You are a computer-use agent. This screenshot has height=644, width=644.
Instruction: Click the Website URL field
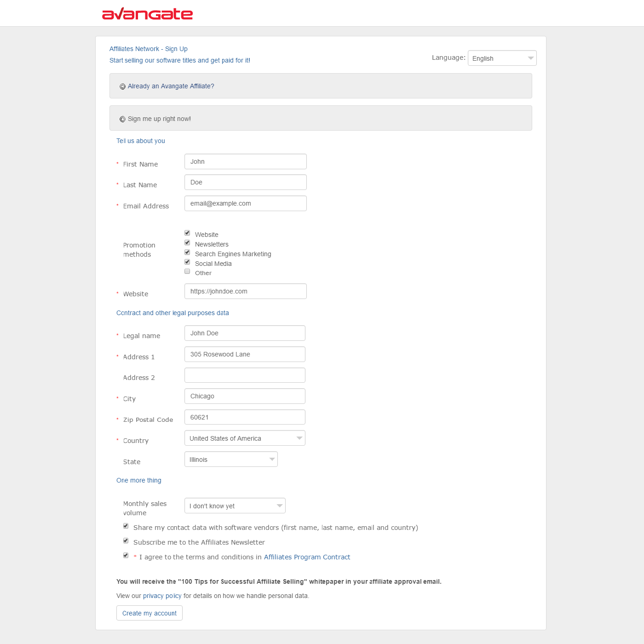[245, 291]
